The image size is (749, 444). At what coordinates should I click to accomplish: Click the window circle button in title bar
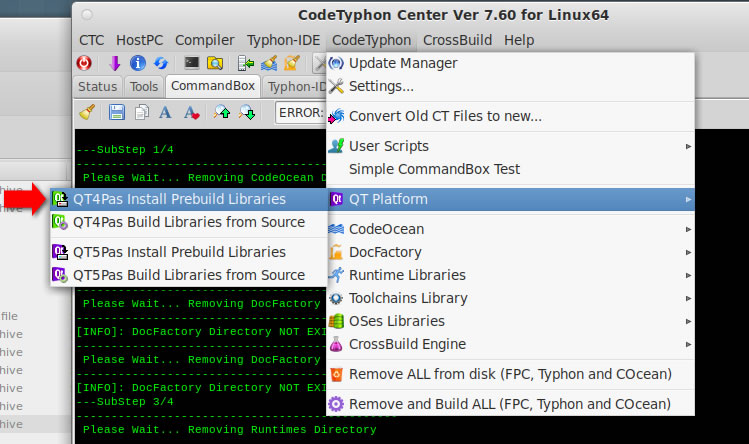pyautogui.click(x=87, y=15)
